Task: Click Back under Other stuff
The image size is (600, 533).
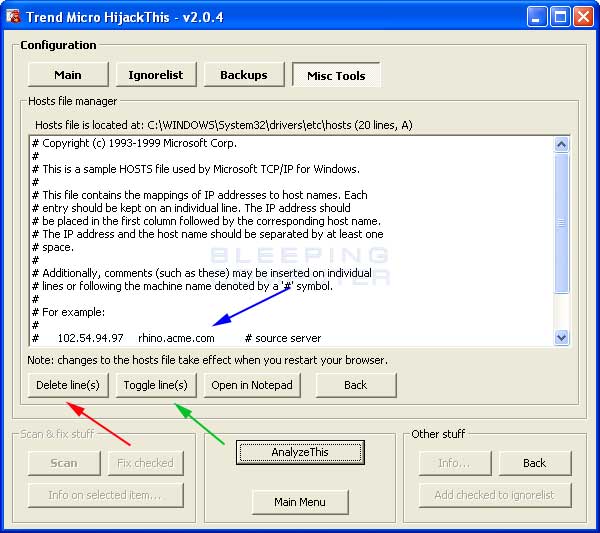Action: [535, 463]
